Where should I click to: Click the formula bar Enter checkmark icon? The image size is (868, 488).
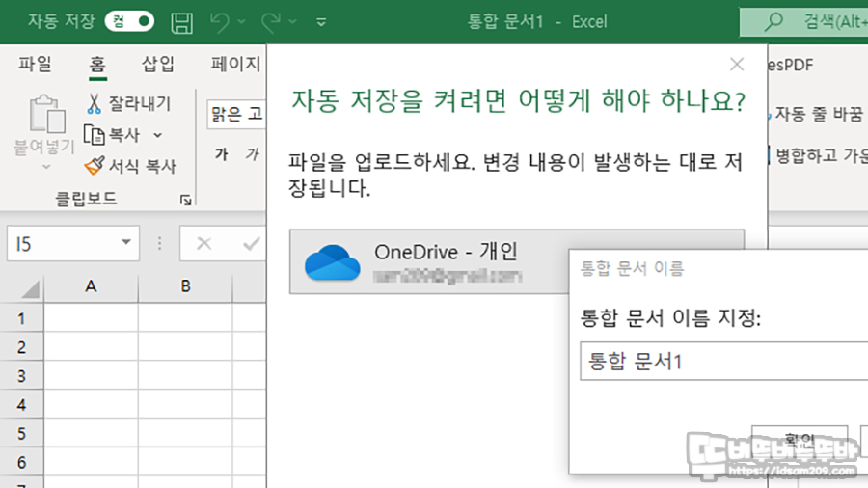[252, 243]
